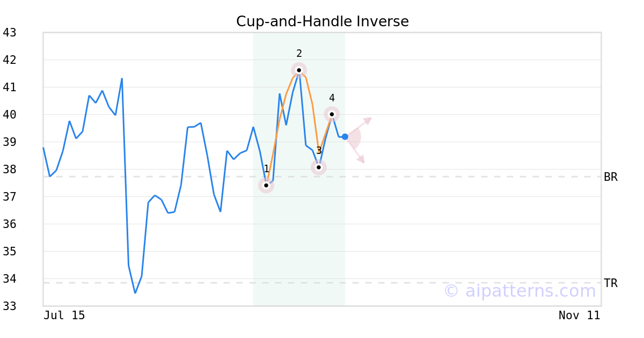The height and width of the screenshot is (338, 644).
Task: Open the aipatterns.com watermark link
Action: 519,291
